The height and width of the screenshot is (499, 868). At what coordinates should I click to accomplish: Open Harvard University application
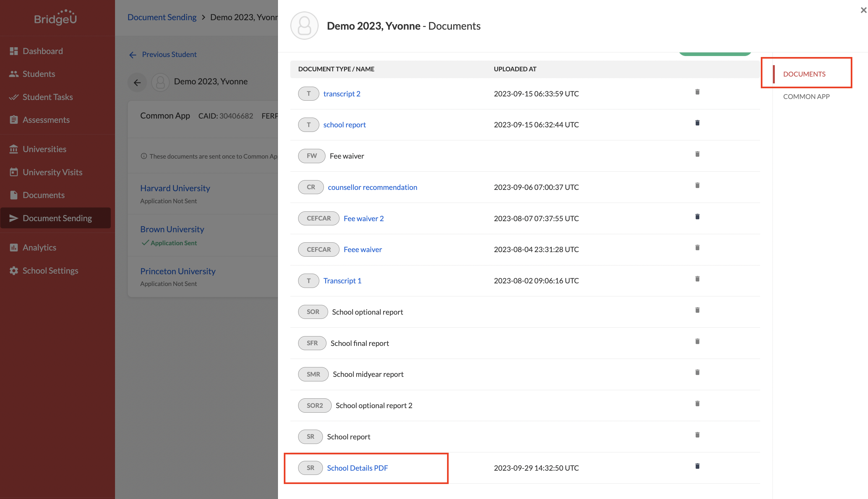click(x=175, y=188)
